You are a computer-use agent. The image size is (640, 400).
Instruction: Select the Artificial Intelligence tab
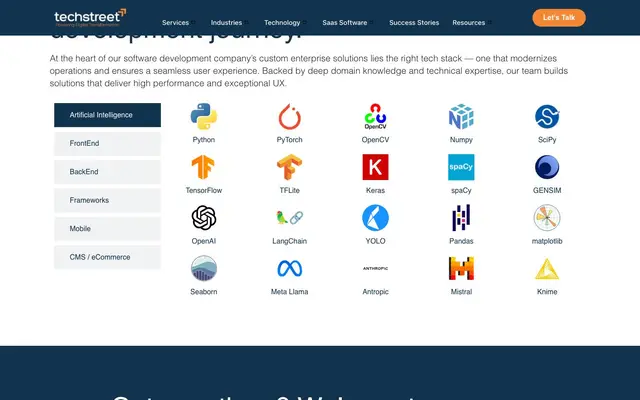click(107, 115)
